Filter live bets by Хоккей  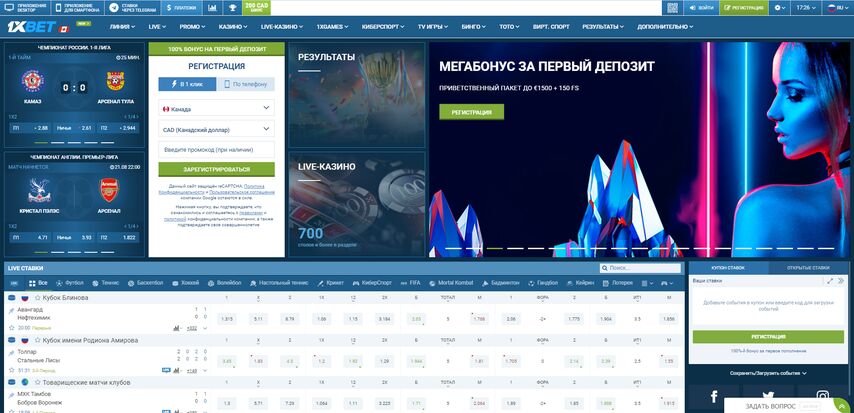[185, 283]
